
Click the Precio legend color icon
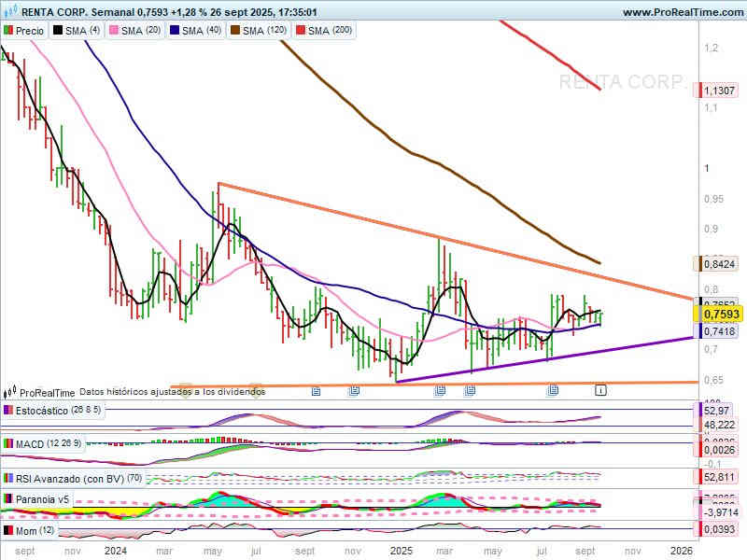pos(8,31)
